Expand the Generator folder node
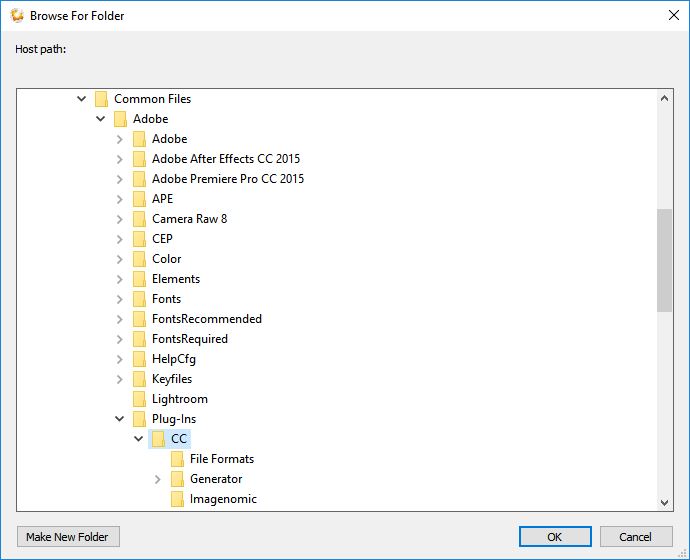The height and width of the screenshot is (560, 690). [x=158, y=479]
